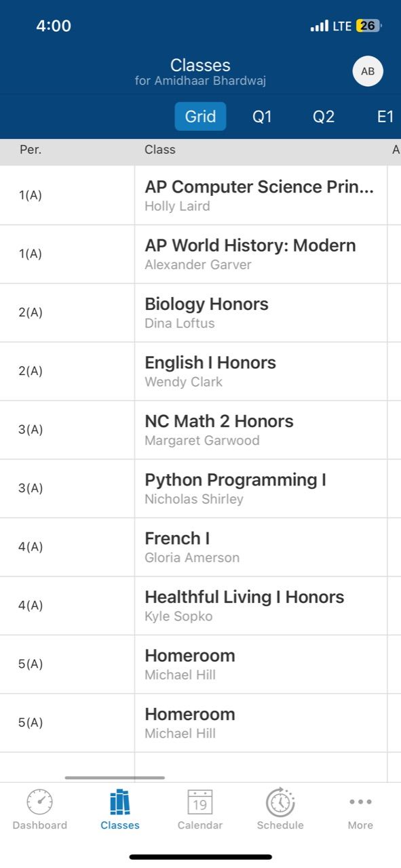Tap the More three-dots icon
The image size is (401, 868).
click(360, 802)
